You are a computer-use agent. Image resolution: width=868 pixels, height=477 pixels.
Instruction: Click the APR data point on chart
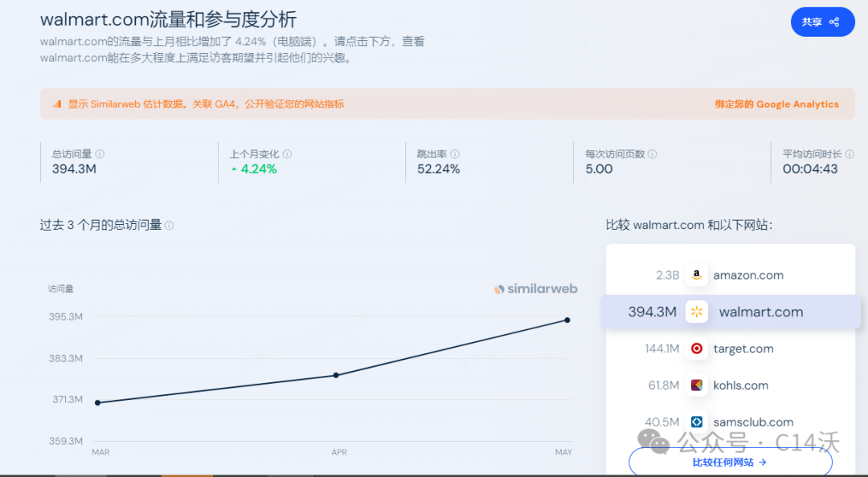[336, 375]
